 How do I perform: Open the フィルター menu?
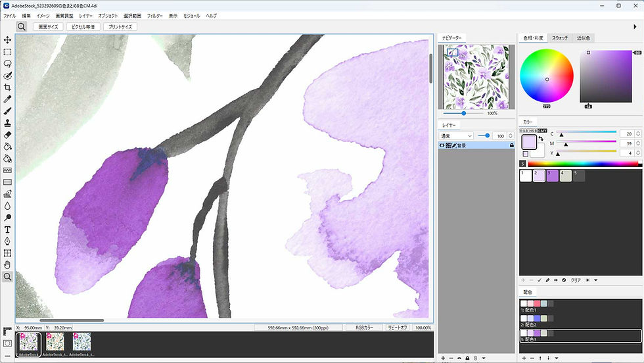[x=155, y=15]
